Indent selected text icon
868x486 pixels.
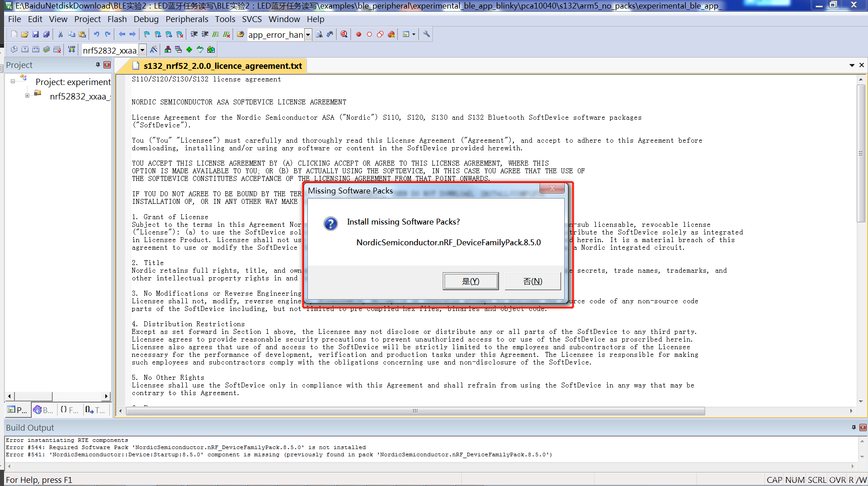(x=194, y=34)
